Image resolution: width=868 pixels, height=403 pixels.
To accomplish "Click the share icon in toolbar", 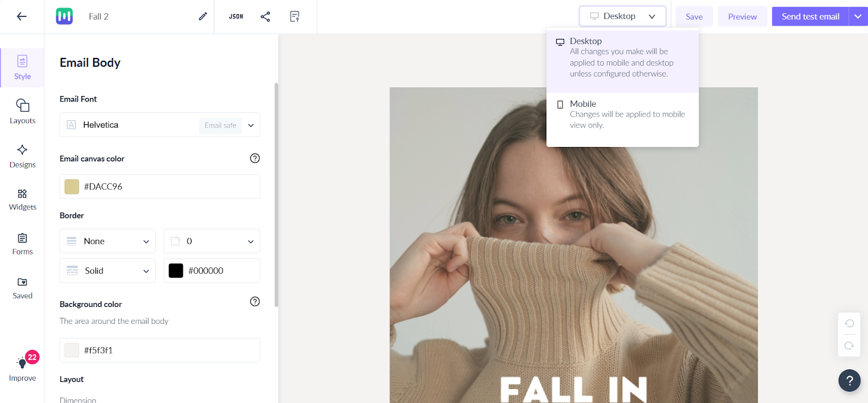I will click(265, 16).
